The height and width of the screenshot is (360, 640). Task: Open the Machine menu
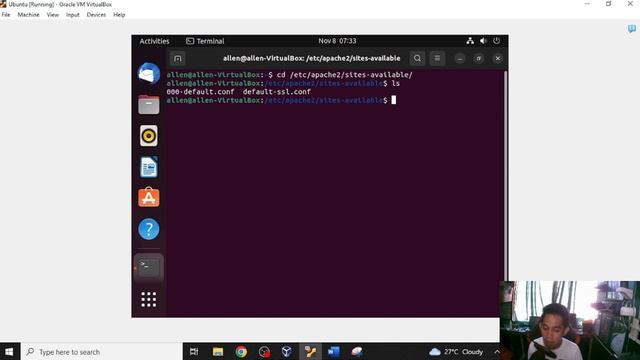tap(28, 15)
